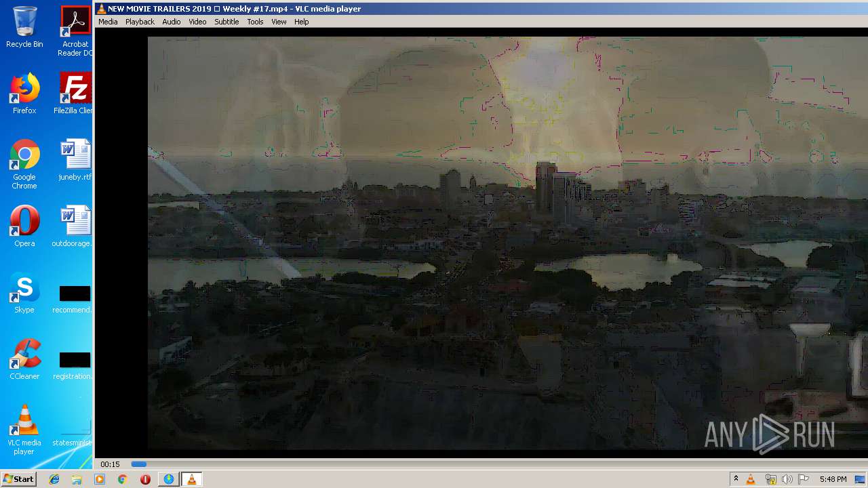Open Action Center flag tray icon
This screenshot has height=488, width=868.
point(804,479)
